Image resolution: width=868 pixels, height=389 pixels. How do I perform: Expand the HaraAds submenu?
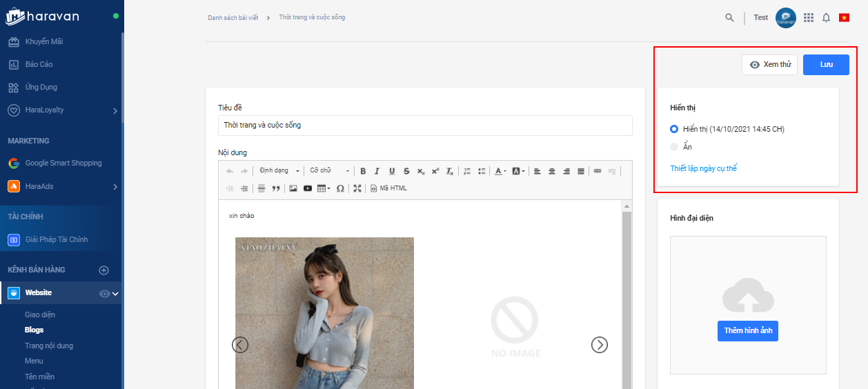coord(115,186)
